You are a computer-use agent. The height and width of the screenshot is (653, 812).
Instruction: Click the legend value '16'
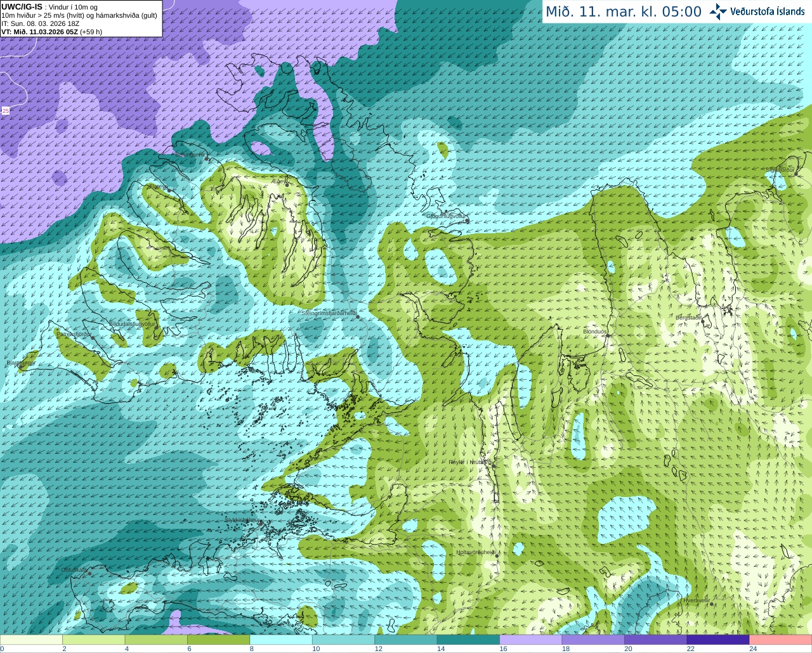pyautogui.click(x=503, y=649)
